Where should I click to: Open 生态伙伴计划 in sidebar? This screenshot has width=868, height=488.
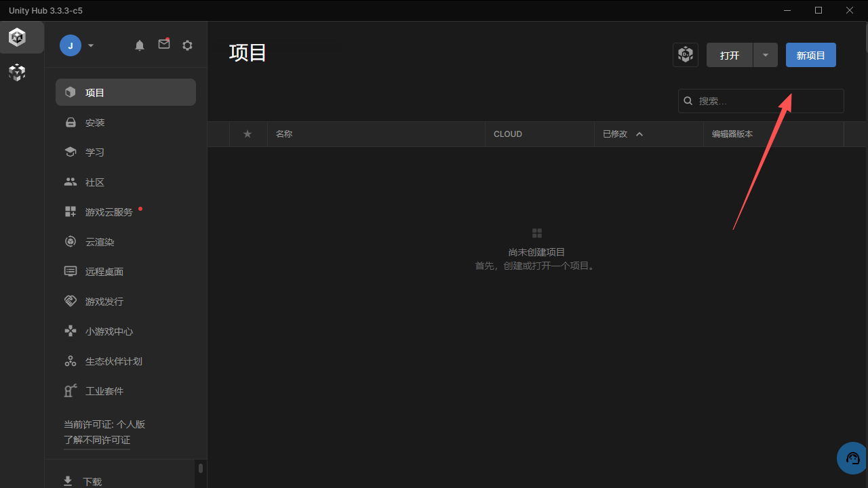(125, 361)
